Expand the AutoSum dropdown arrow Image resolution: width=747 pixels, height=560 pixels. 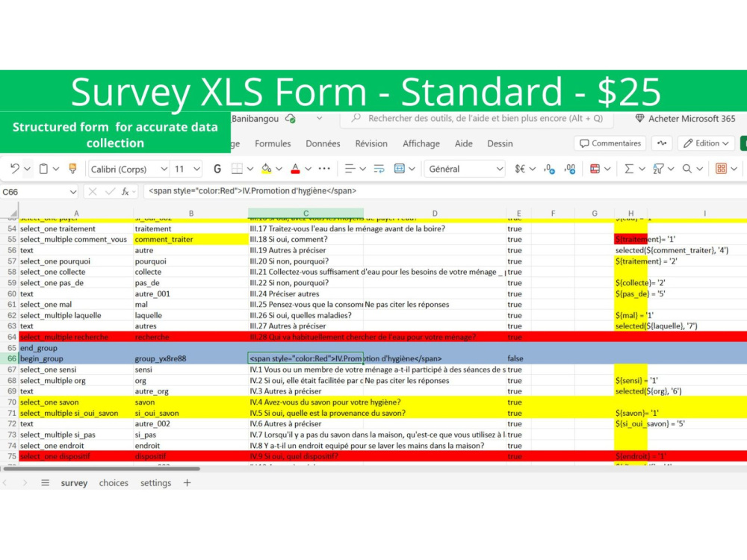point(642,169)
